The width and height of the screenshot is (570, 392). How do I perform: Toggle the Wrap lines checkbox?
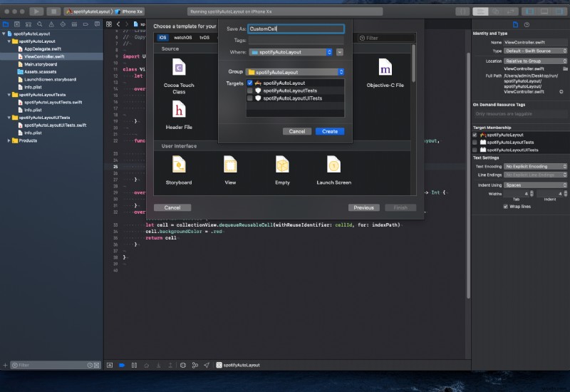pos(506,207)
